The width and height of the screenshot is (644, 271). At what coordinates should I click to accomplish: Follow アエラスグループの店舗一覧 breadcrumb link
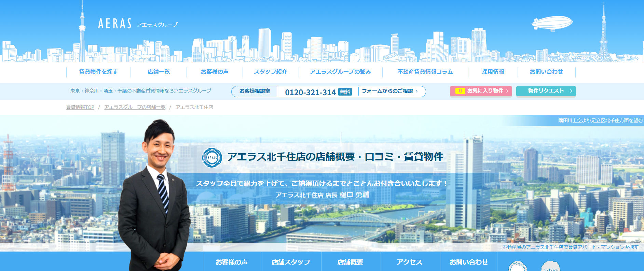tap(135, 107)
